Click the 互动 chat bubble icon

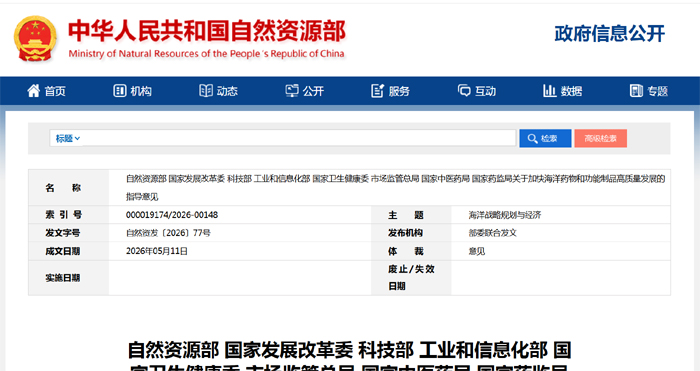464,91
